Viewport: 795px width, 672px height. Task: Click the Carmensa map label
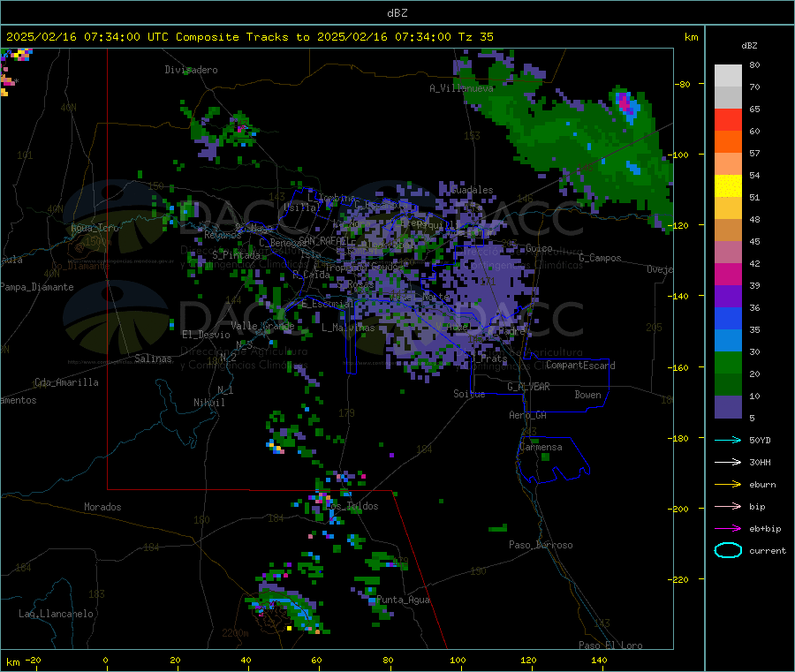coord(541,448)
